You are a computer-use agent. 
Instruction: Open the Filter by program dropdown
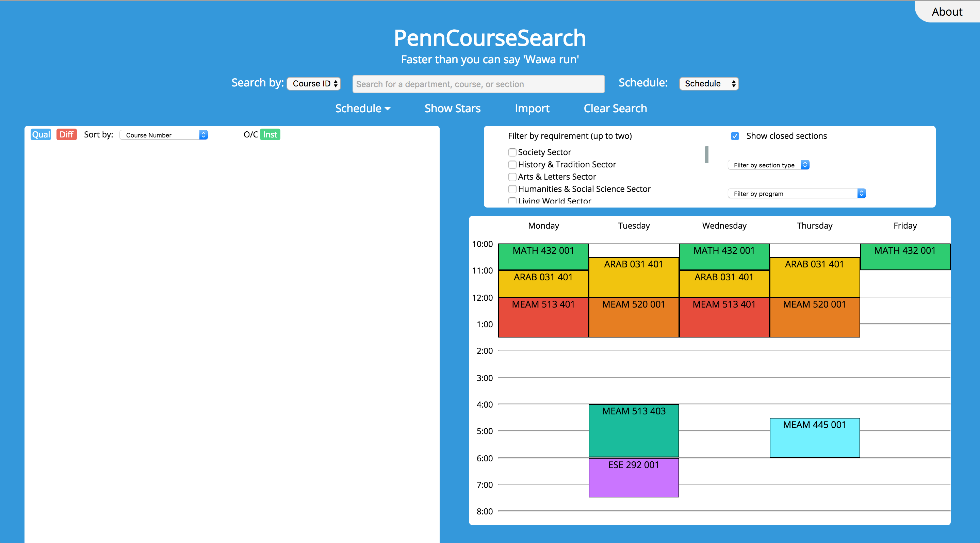coord(796,194)
